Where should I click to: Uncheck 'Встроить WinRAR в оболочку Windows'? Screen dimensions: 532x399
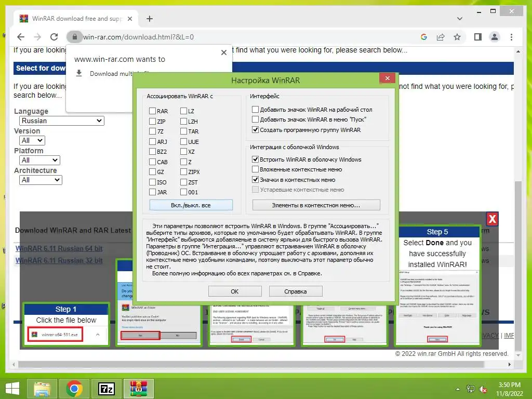pos(255,159)
